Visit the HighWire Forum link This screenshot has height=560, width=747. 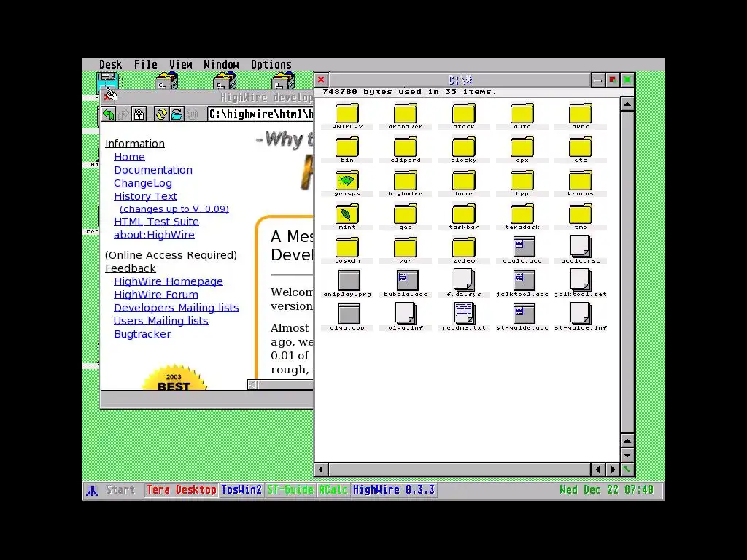156,295
